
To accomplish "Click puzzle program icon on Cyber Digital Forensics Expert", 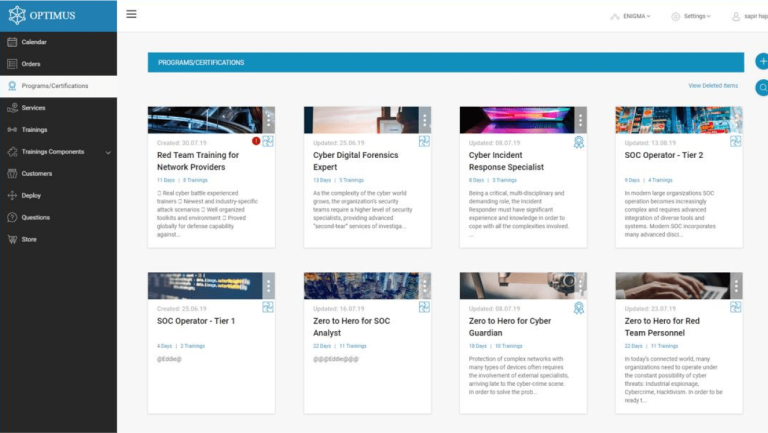I will pyautogui.click(x=424, y=142).
